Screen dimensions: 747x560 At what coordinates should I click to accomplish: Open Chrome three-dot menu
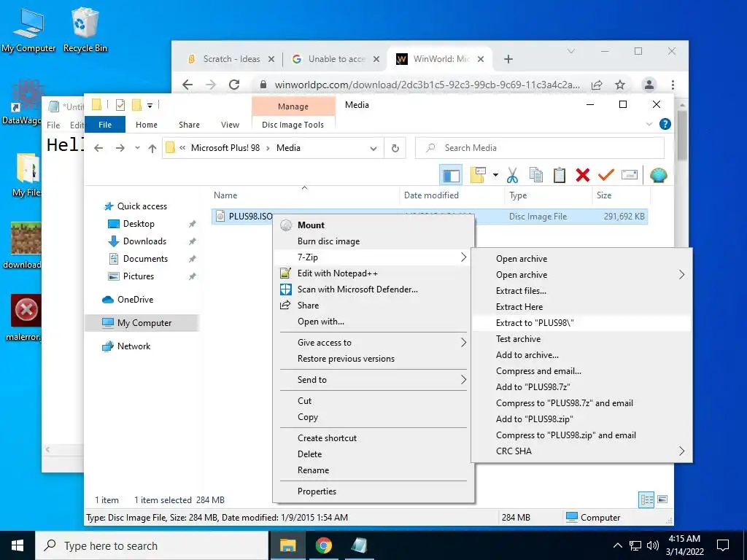click(673, 85)
